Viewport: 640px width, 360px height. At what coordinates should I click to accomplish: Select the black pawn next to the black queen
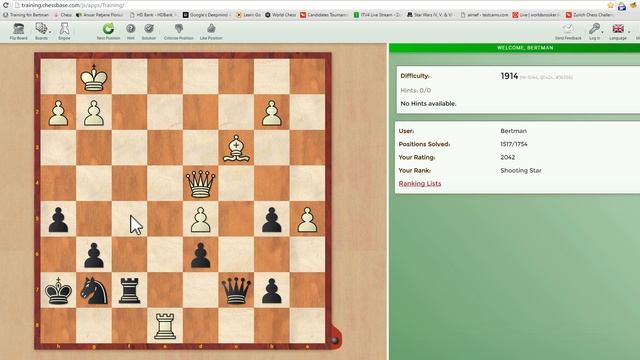pos(271,290)
